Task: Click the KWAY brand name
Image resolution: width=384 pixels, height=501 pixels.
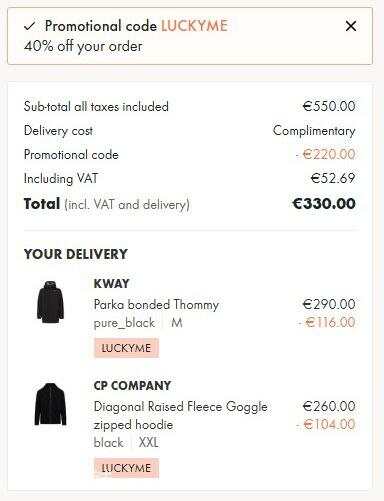Action: pyautogui.click(x=111, y=283)
